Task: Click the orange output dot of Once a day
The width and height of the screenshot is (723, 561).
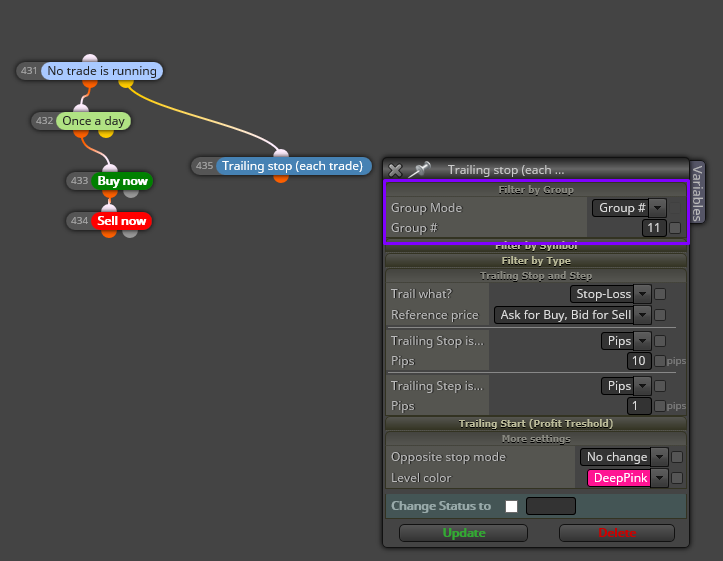Action: click(x=81, y=134)
